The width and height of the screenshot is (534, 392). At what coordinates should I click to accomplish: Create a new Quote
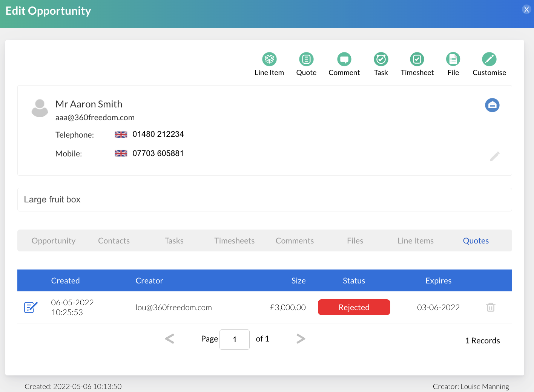click(306, 60)
